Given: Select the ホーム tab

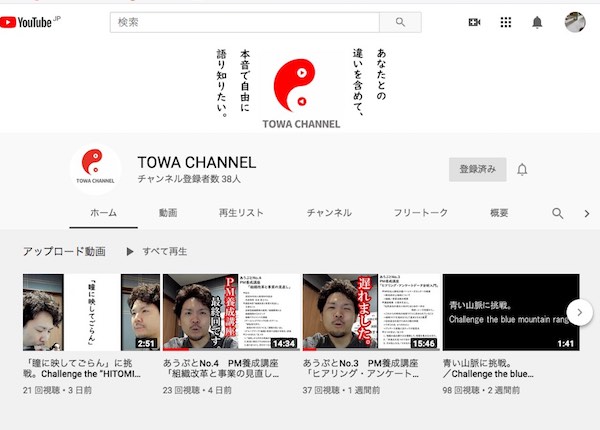Looking at the screenshot, I should tap(103, 213).
